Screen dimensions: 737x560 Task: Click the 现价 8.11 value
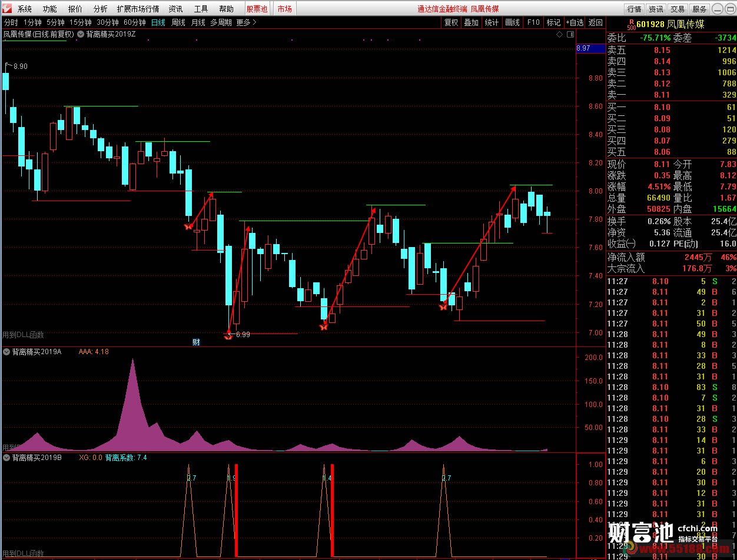661,164
